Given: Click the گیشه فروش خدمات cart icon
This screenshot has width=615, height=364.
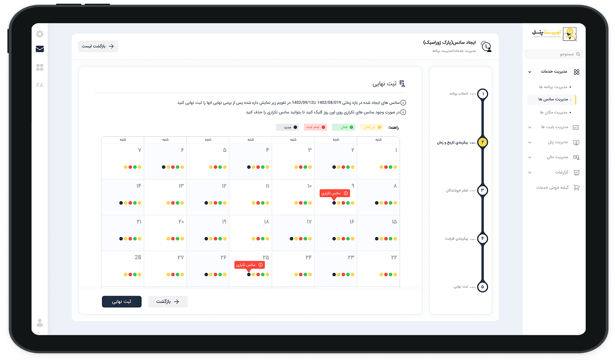Looking at the screenshot, I should click(x=576, y=187).
